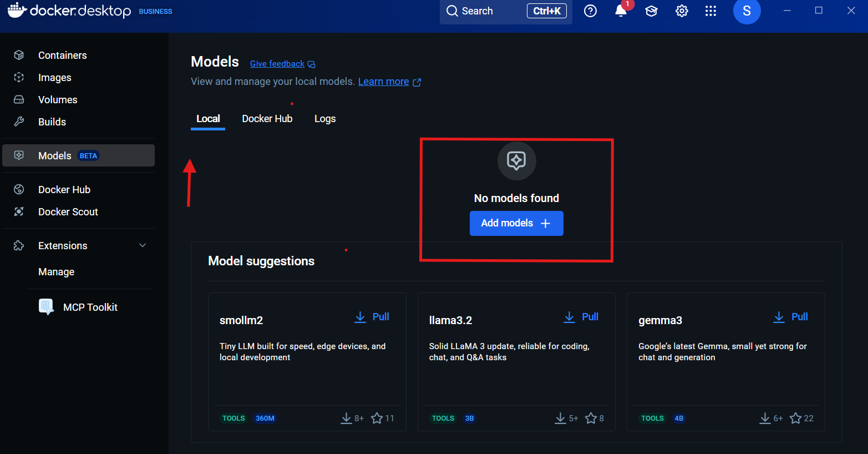Pull the llama3.2 model
The height and width of the screenshot is (454, 868).
[581, 317]
